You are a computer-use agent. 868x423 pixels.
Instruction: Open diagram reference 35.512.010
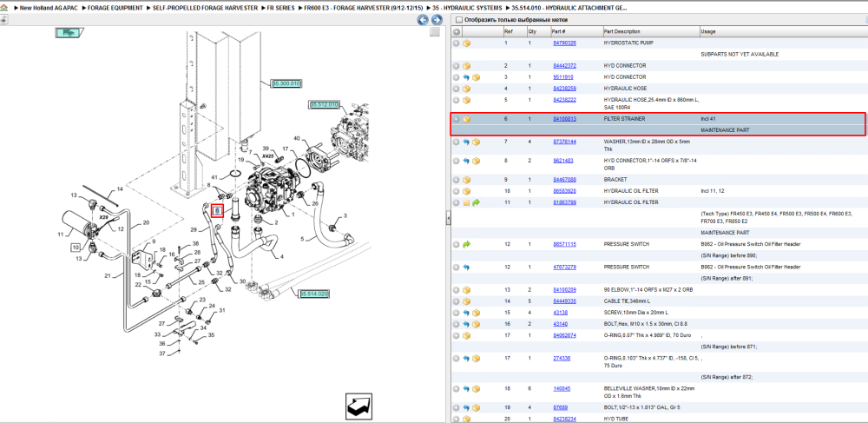pos(324,104)
